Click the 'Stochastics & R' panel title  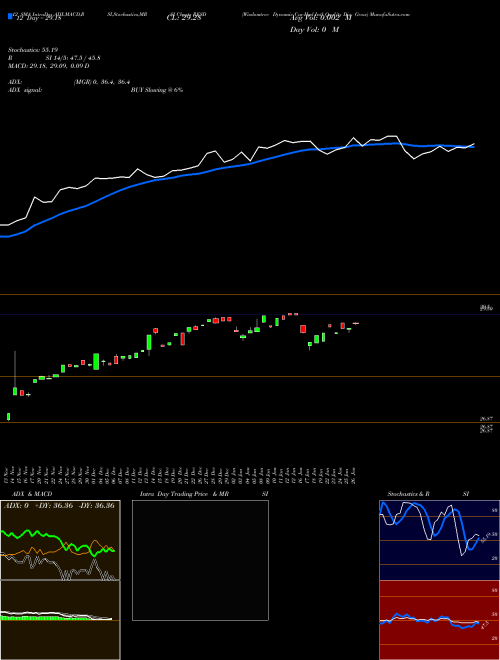(x=408, y=494)
